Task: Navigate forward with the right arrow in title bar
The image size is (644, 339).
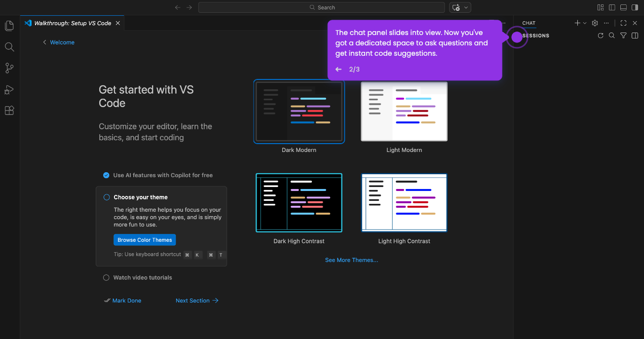Action: coord(189,7)
